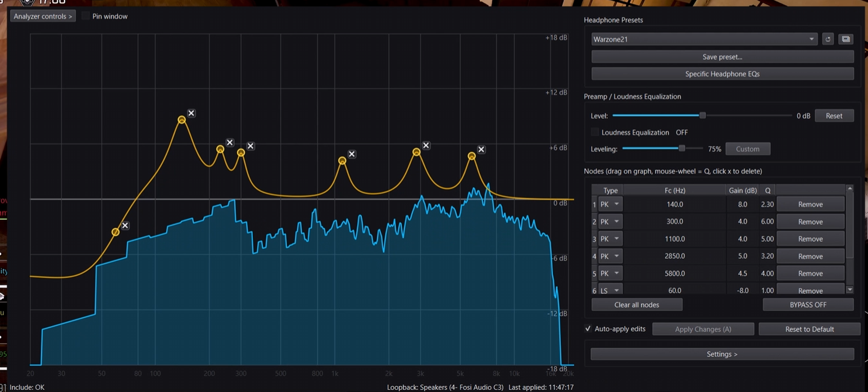Select the yellow node handle at 2850 Hz
This screenshot has height=392, width=868.
tap(416, 152)
